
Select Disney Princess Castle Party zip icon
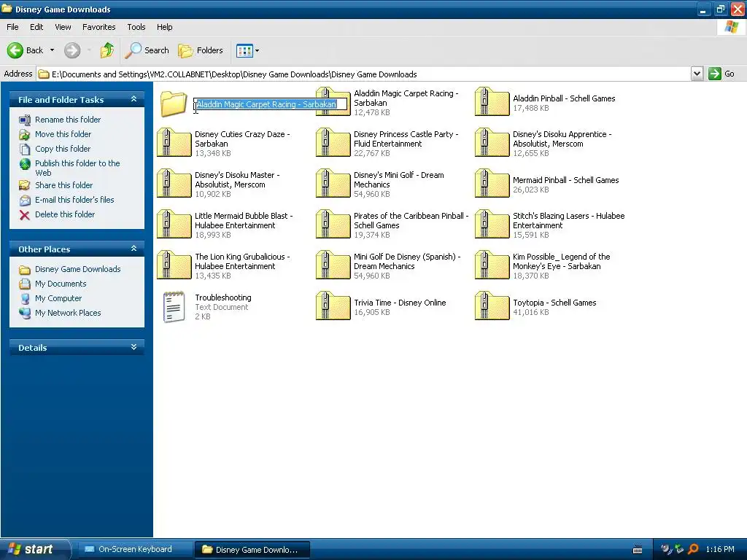[x=333, y=143]
